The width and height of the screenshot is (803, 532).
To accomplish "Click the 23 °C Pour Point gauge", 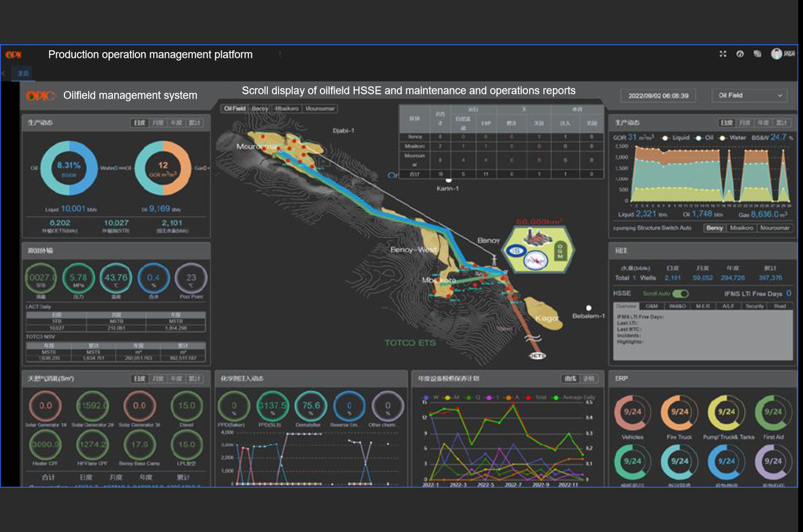I will click(191, 278).
